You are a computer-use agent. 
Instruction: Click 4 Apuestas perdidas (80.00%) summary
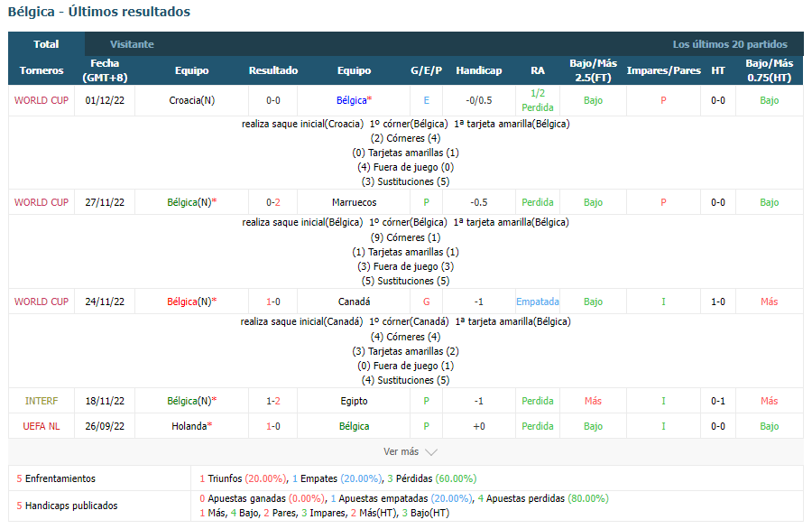(543, 498)
